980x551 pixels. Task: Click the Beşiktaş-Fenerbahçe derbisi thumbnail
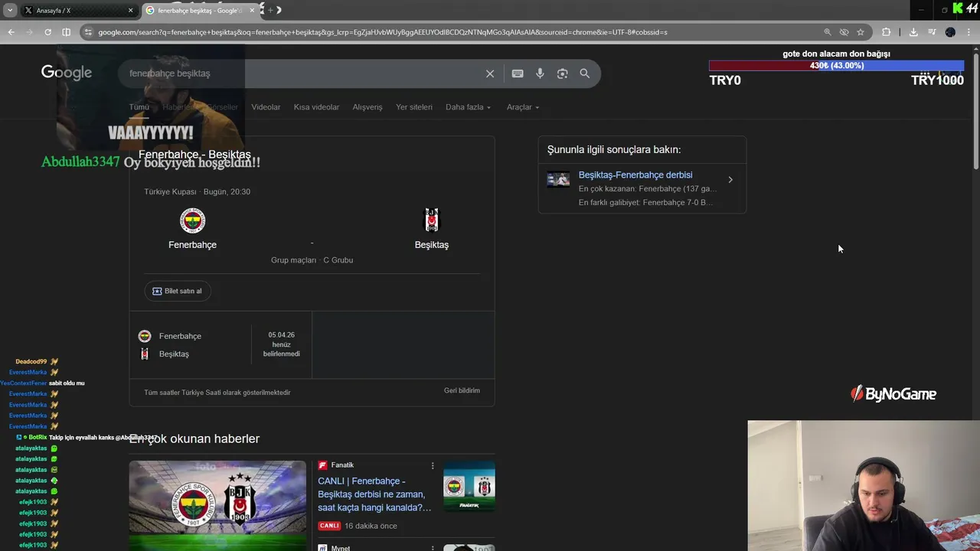point(558,180)
